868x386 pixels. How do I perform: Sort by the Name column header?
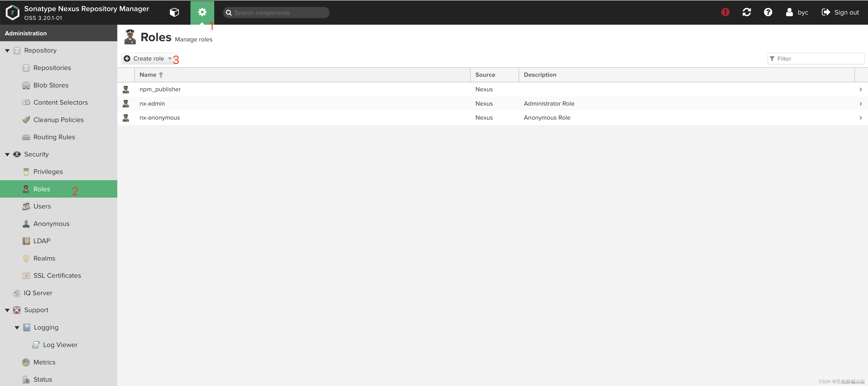(148, 75)
